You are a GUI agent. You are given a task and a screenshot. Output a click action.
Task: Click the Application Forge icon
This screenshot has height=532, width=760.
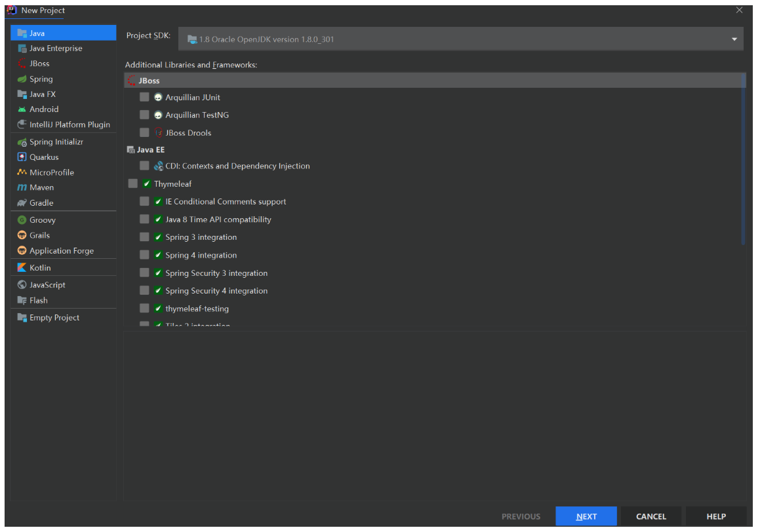pyautogui.click(x=22, y=251)
